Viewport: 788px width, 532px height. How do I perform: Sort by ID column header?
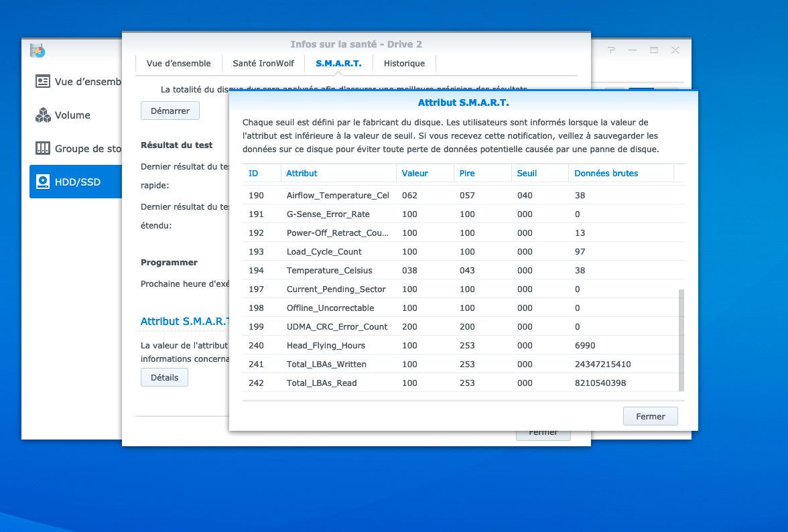(x=261, y=174)
